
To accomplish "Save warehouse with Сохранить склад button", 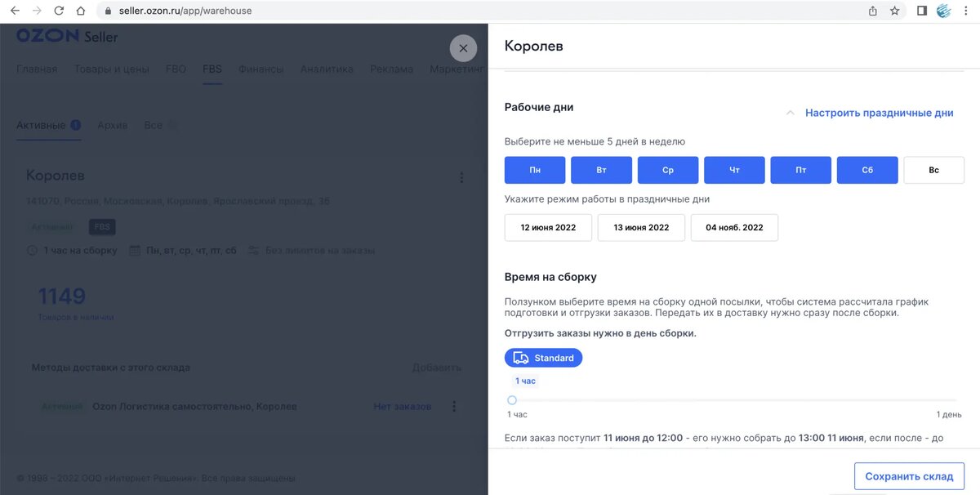I will click(909, 476).
